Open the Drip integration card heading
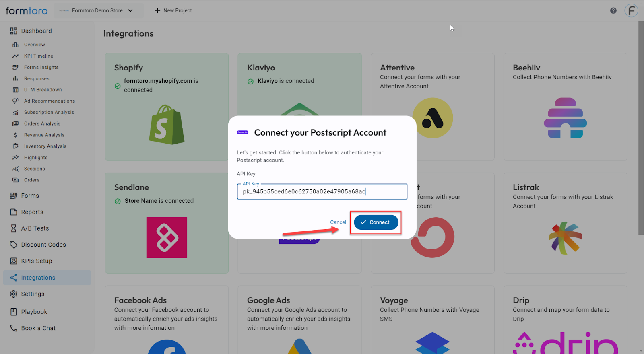The image size is (644, 354). [x=521, y=300]
